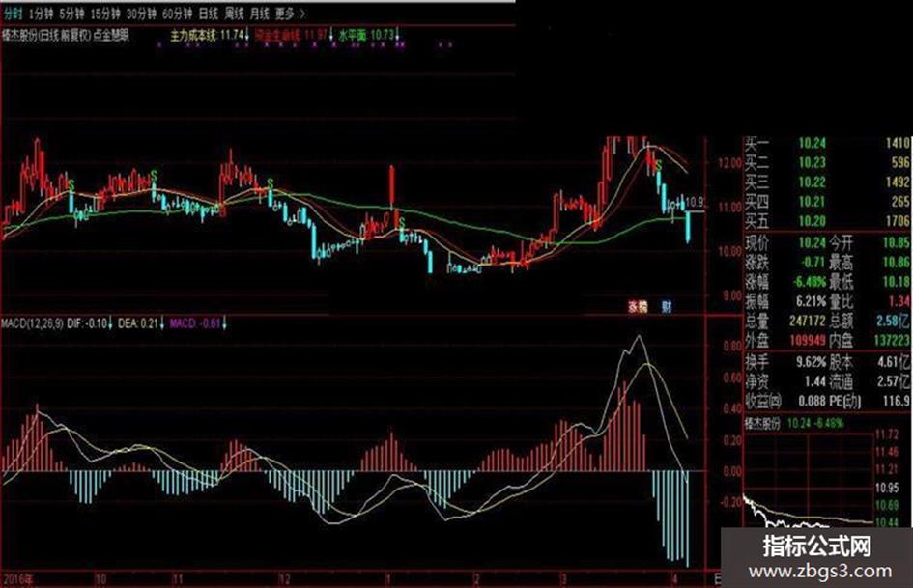Switch to the 分时 intraday tab
This screenshot has width=913, height=588.
pos(13,13)
